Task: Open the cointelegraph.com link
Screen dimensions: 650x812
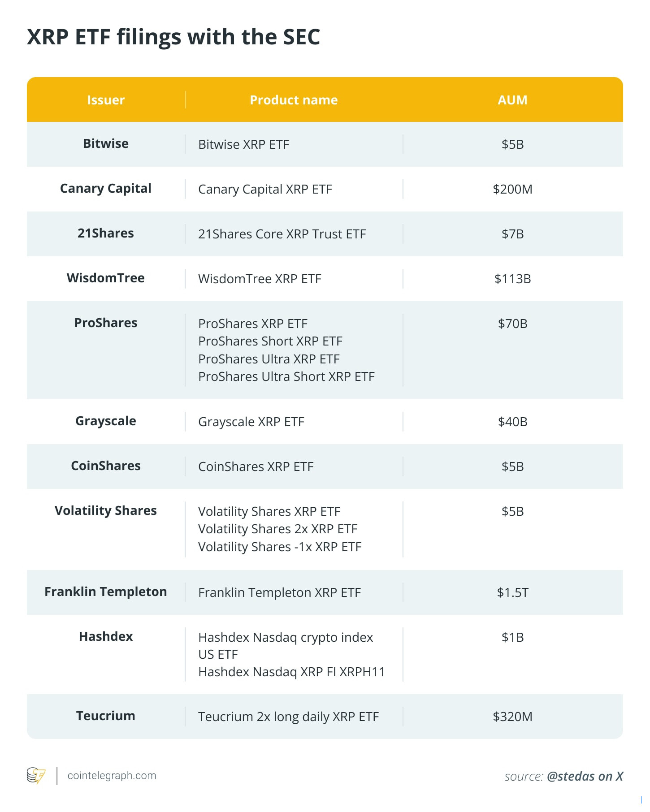Action: (112, 776)
